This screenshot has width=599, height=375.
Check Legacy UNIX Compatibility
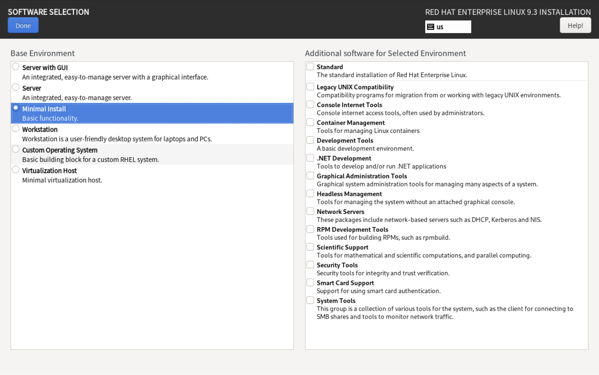point(310,87)
